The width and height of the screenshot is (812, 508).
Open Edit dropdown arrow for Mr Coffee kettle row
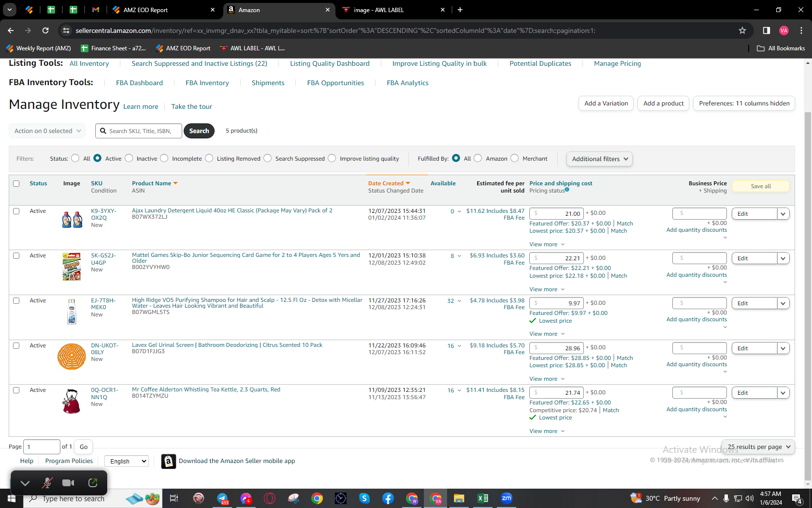pyautogui.click(x=783, y=393)
